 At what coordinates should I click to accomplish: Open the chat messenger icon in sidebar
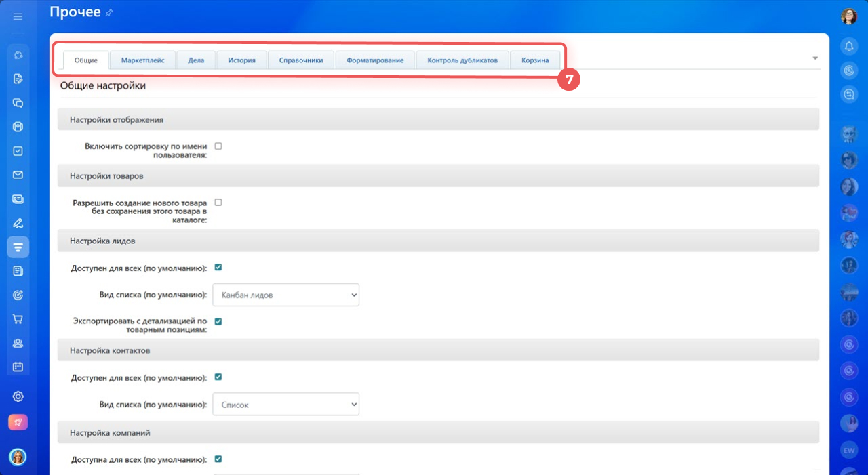tap(18, 103)
